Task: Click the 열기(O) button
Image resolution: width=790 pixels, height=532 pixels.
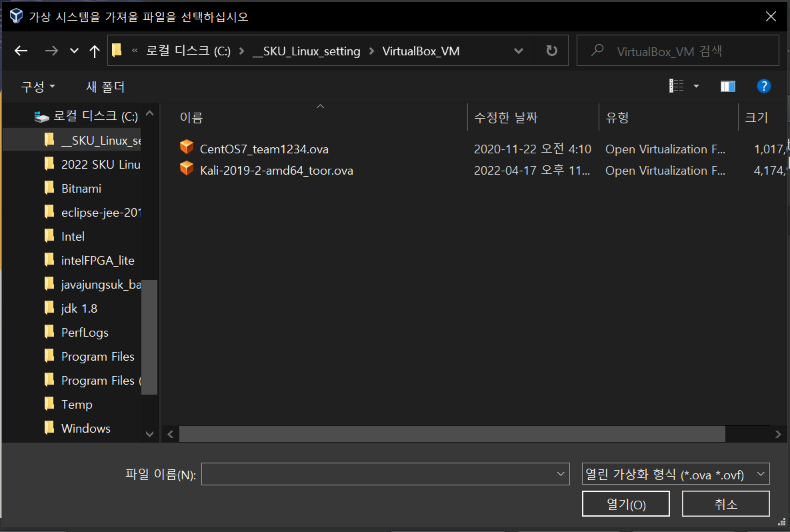Action: [626, 504]
